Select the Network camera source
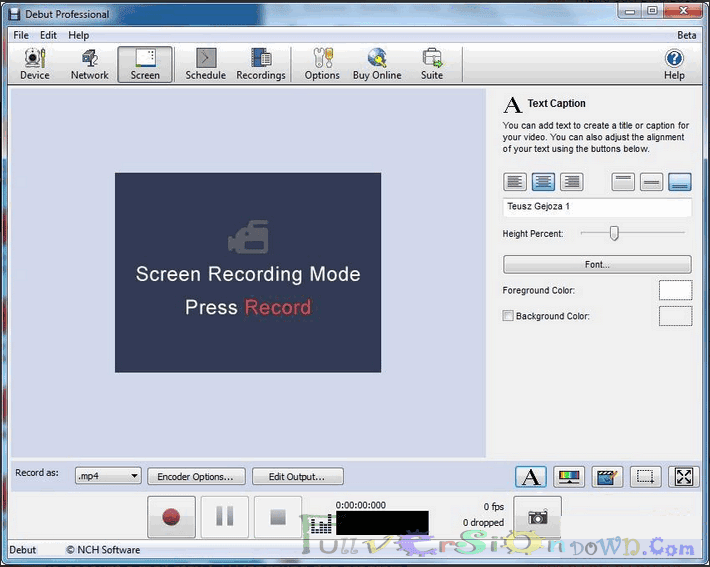This screenshot has width=710, height=567. click(x=90, y=64)
